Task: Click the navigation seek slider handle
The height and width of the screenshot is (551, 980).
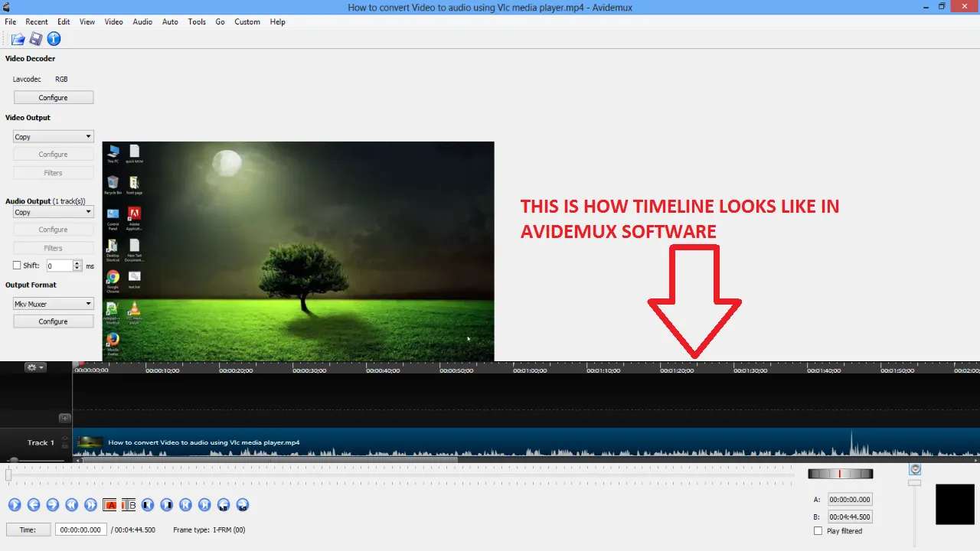Action: (8, 475)
